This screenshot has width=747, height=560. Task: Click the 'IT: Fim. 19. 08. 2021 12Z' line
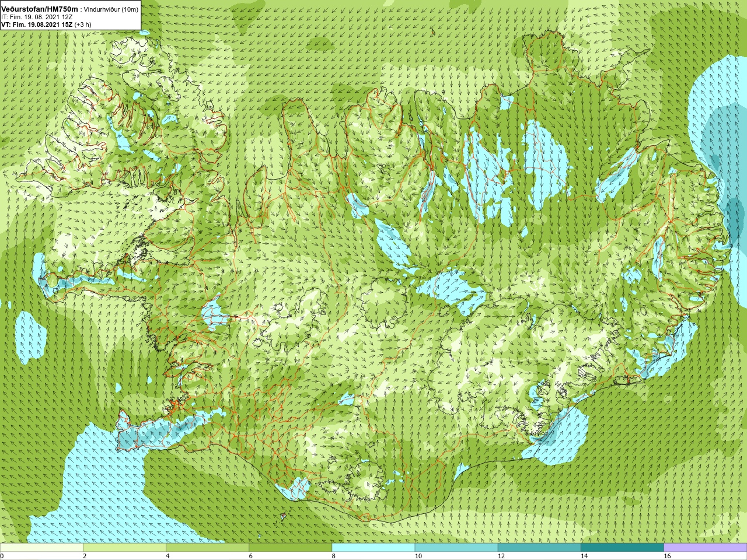point(37,17)
